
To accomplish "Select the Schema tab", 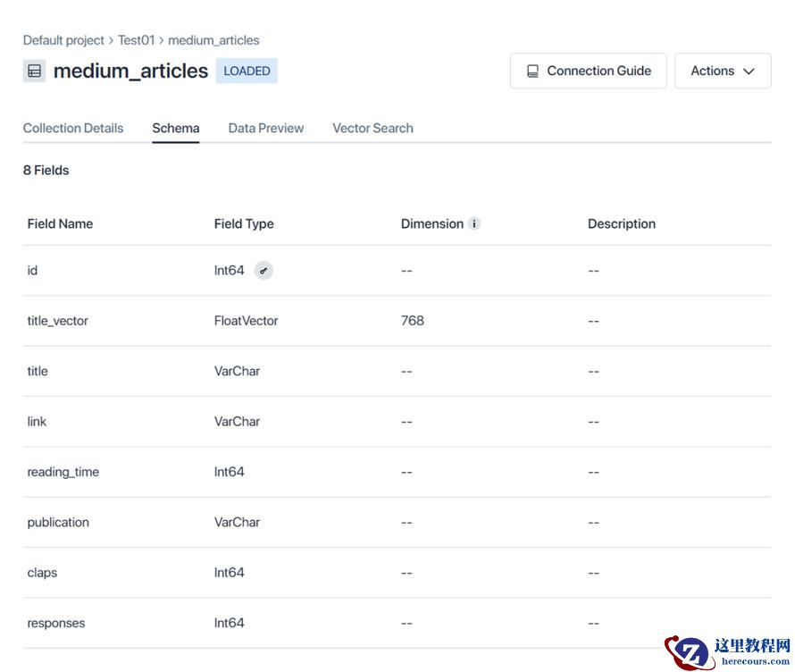I will pos(176,128).
